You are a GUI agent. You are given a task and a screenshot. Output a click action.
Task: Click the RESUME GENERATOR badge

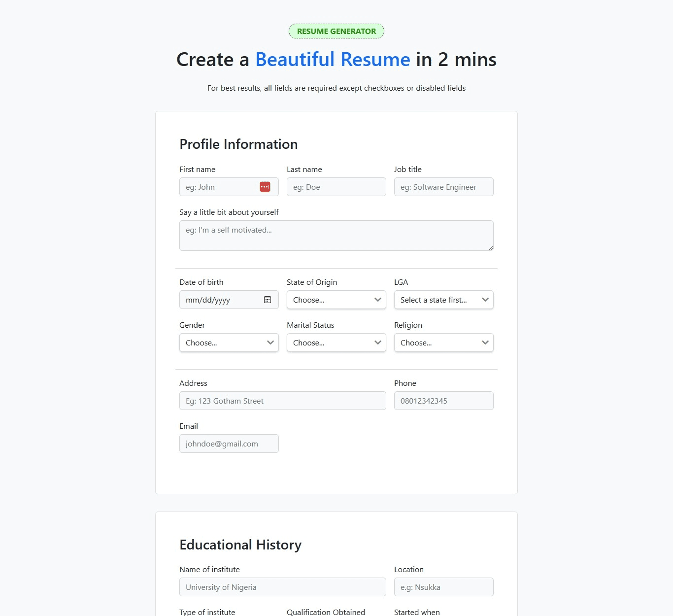pyautogui.click(x=336, y=31)
